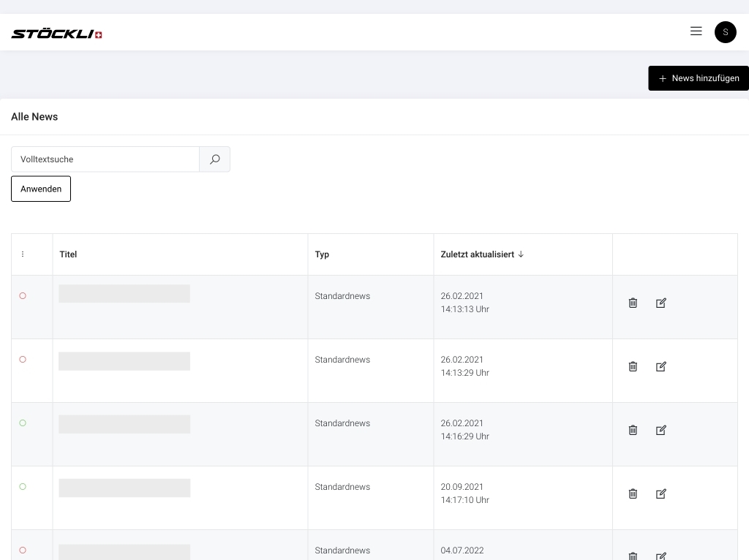Open the three-dot column options menu
The image size is (749, 560).
[23, 254]
